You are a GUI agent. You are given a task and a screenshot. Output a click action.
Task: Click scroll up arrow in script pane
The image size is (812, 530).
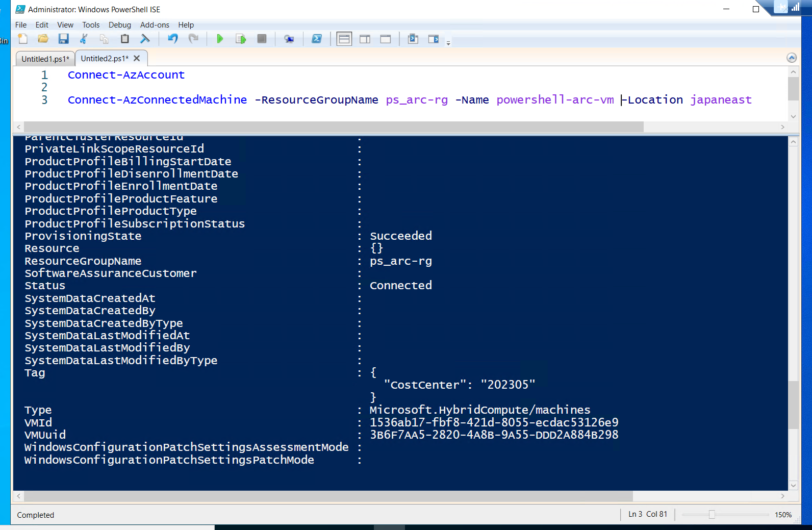793,72
